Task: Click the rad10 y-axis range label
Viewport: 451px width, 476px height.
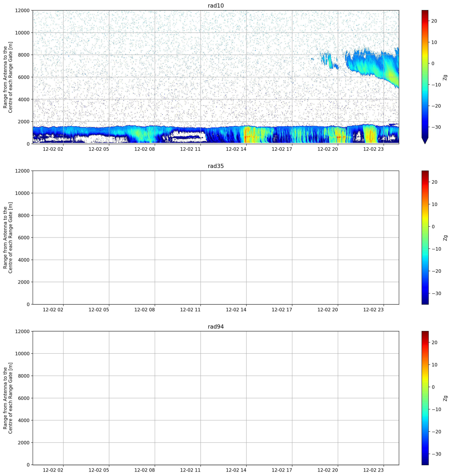Action: click(x=8, y=77)
